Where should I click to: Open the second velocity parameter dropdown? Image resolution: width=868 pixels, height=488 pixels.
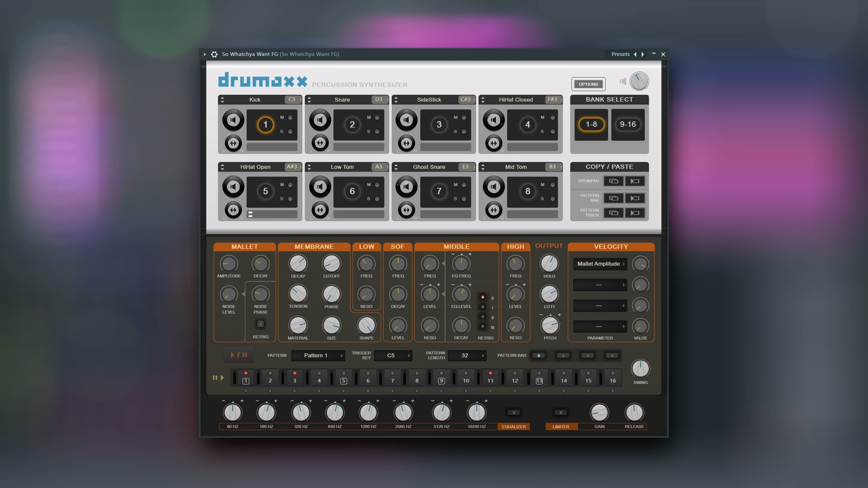coord(600,285)
